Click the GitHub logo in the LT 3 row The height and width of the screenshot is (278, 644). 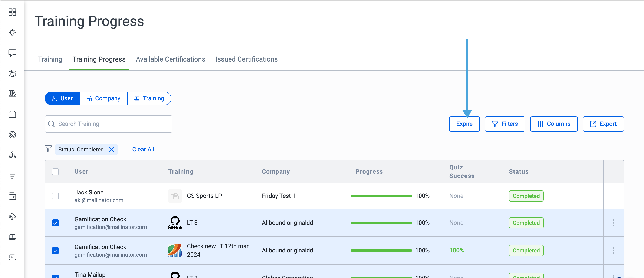pyautogui.click(x=175, y=223)
